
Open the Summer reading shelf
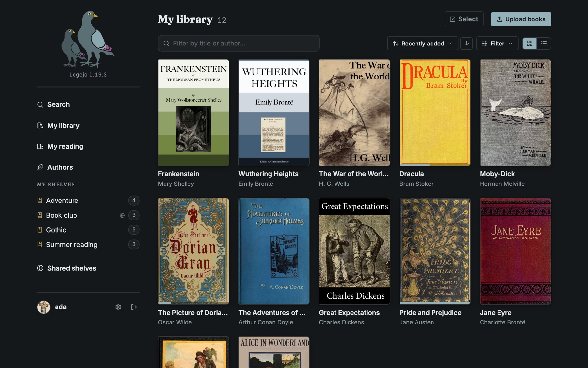click(x=88, y=245)
